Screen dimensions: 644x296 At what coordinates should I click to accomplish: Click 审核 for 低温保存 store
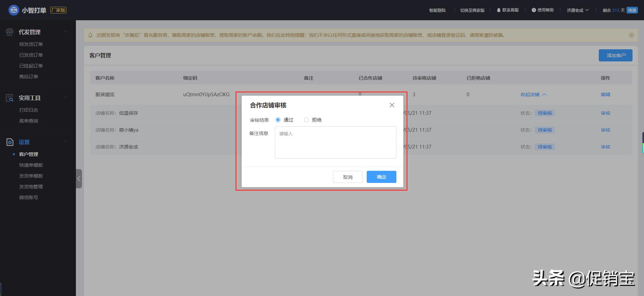click(606, 113)
